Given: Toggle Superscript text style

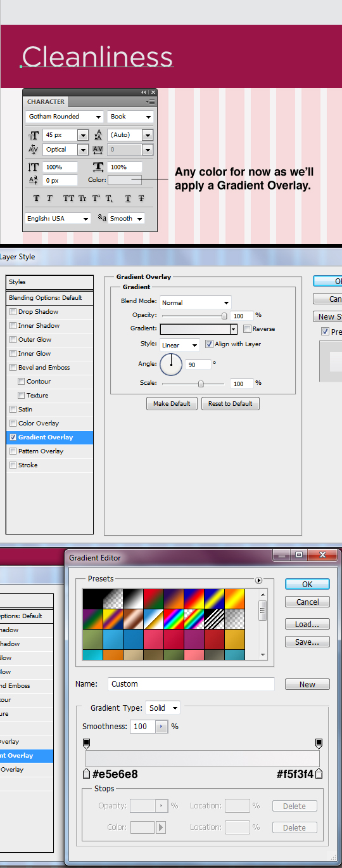Looking at the screenshot, I should (x=96, y=198).
